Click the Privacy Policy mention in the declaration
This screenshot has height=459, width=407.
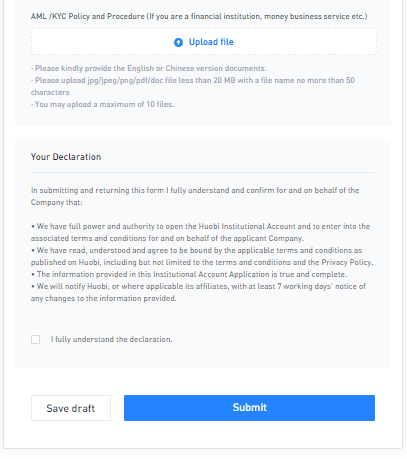(346, 262)
